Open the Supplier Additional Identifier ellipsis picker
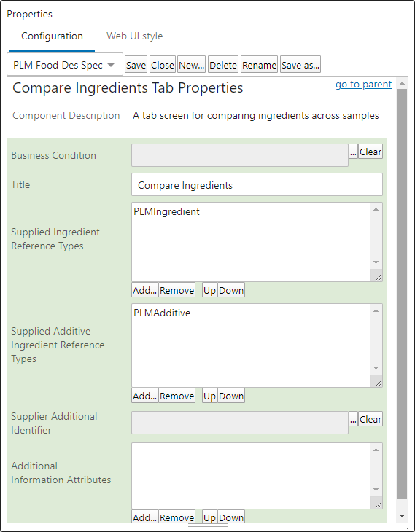Screen dimensions: 415x532 tap(353, 419)
